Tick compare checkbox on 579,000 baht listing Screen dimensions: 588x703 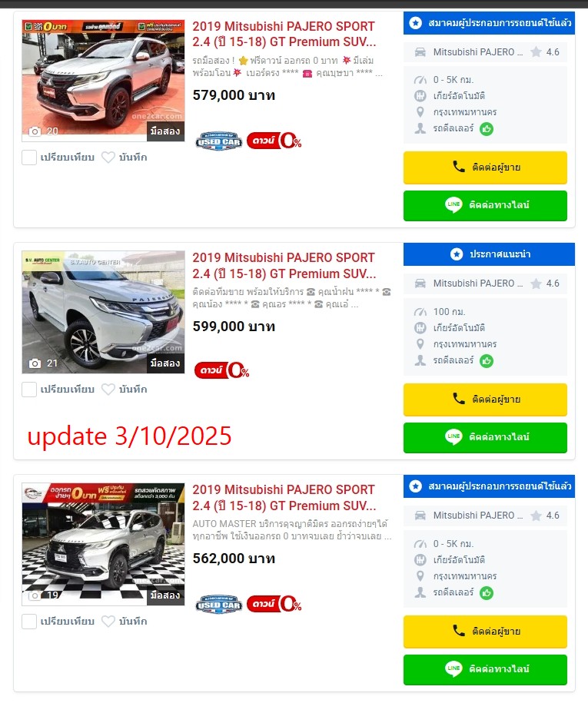(29, 158)
